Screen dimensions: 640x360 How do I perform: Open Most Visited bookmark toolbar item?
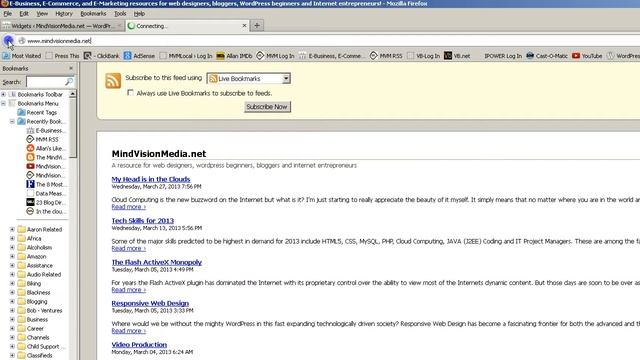pyautogui.click(x=22, y=56)
